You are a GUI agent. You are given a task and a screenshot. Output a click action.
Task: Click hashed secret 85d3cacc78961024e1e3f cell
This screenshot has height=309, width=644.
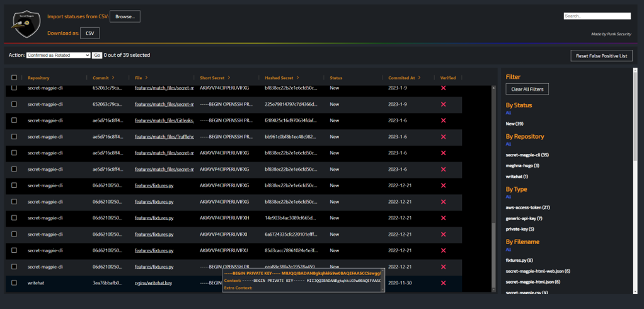point(290,250)
